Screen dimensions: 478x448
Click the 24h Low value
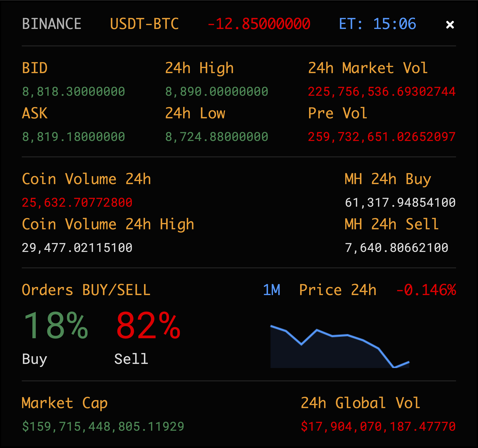pyautogui.click(x=217, y=137)
